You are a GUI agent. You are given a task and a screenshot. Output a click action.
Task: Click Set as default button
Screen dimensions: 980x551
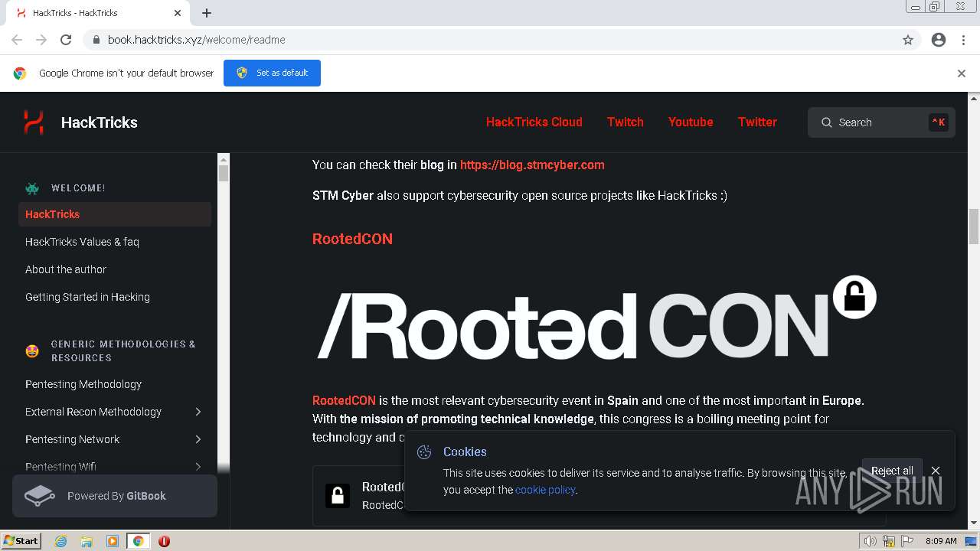pos(272,73)
